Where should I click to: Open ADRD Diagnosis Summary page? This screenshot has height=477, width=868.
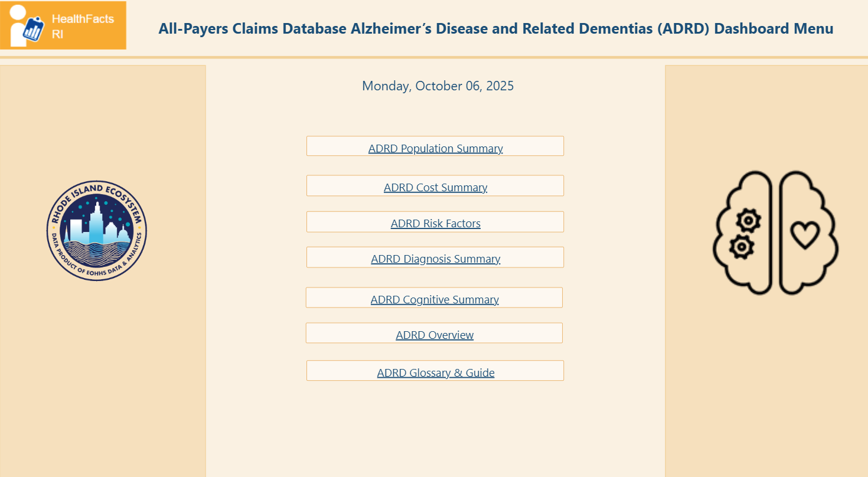coord(435,259)
